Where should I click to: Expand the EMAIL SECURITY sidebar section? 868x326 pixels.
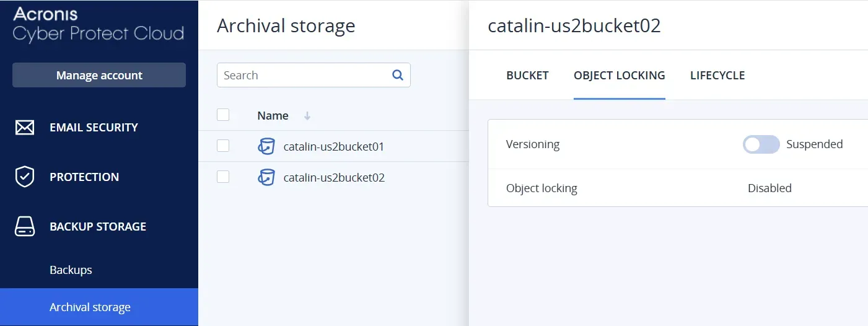click(x=94, y=128)
